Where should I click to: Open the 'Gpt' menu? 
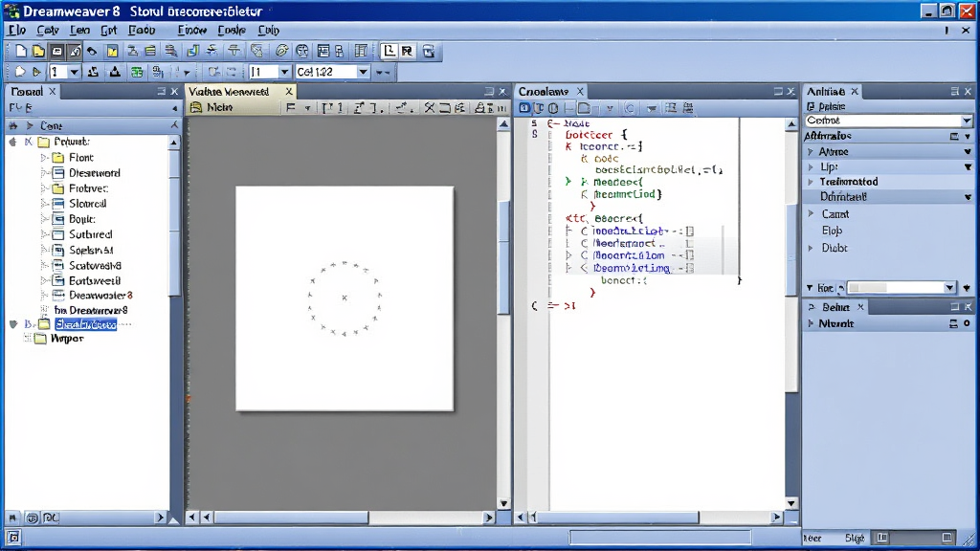(x=109, y=30)
